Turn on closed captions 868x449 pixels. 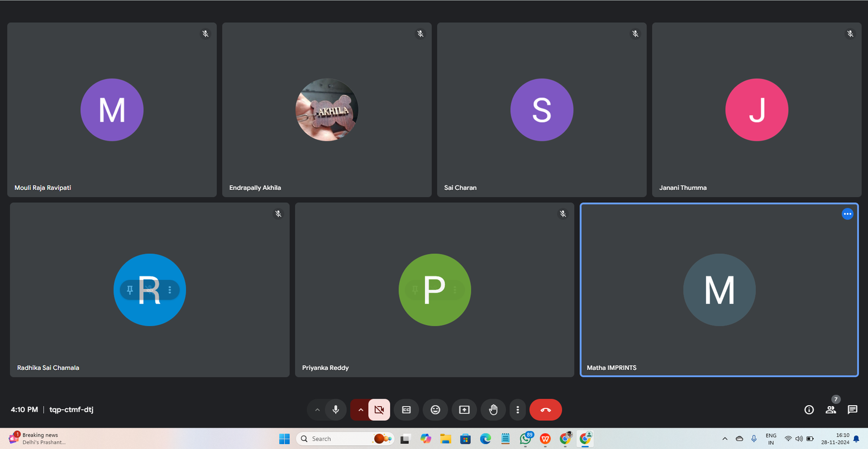[406, 410]
